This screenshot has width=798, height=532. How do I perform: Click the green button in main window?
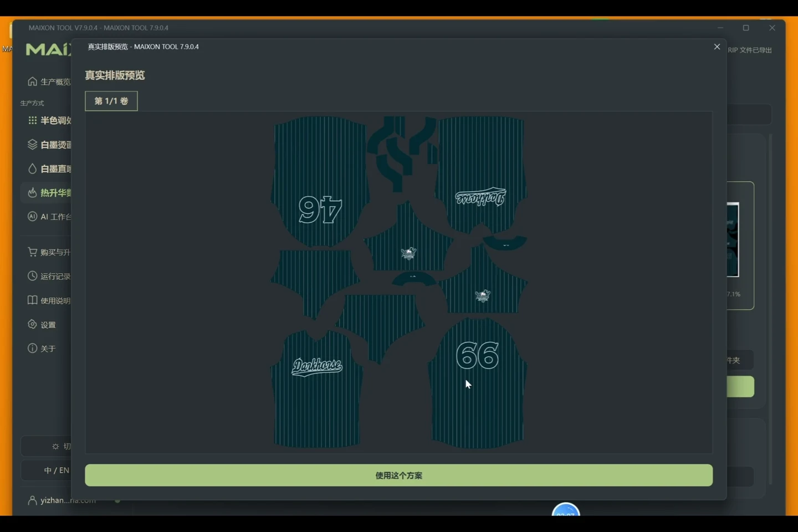point(740,387)
